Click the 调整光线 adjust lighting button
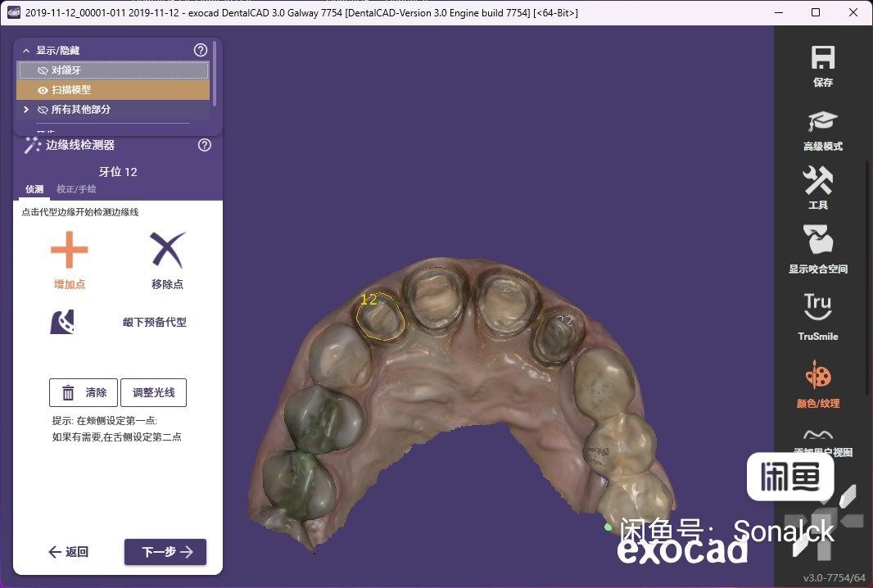873x588 pixels. point(154,392)
